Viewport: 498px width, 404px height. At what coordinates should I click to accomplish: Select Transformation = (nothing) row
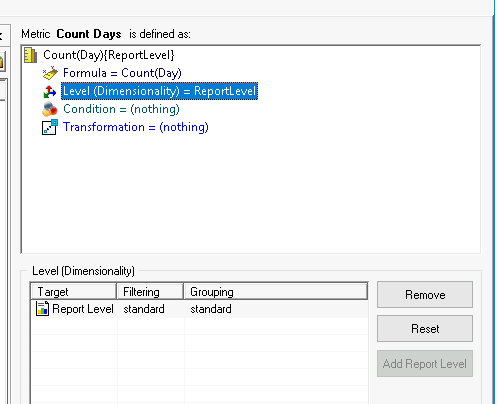pos(136,127)
